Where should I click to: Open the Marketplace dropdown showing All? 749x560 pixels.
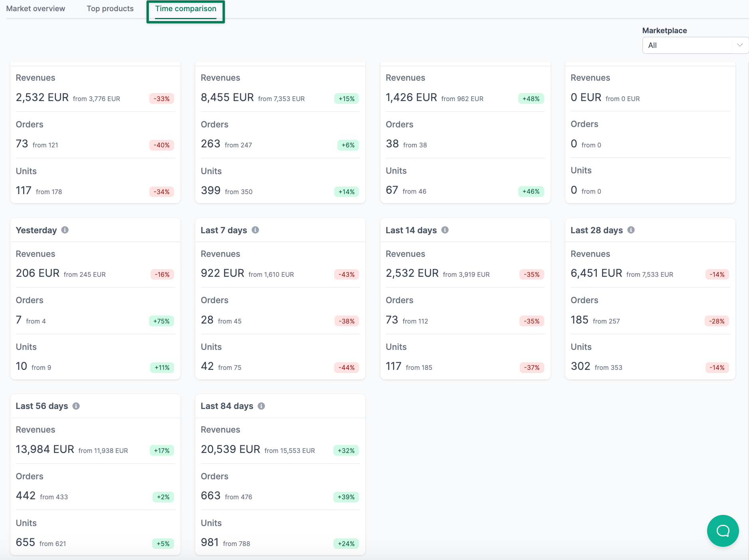click(695, 45)
